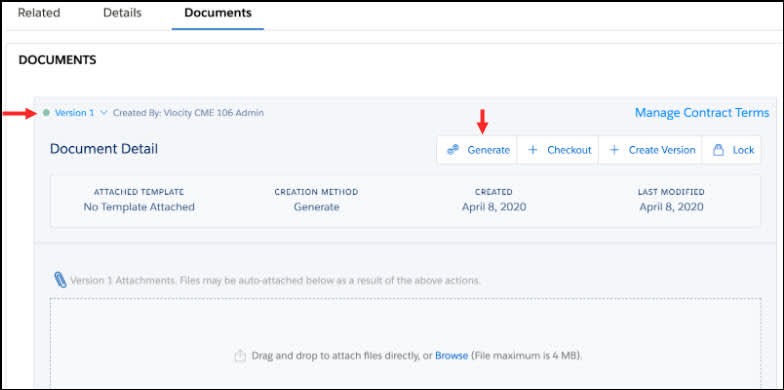Click the 'LAST MODIFIED' label
784x390 pixels.
click(x=672, y=192)
